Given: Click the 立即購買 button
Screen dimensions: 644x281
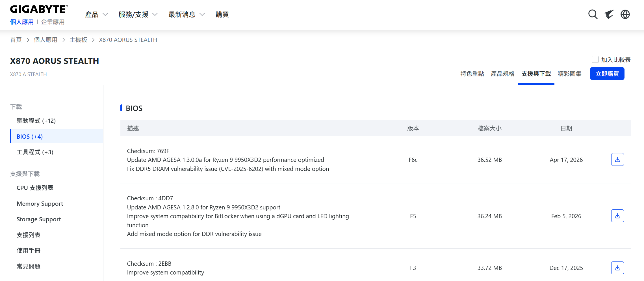Looking at the screenshot, I should coord(607,74).
